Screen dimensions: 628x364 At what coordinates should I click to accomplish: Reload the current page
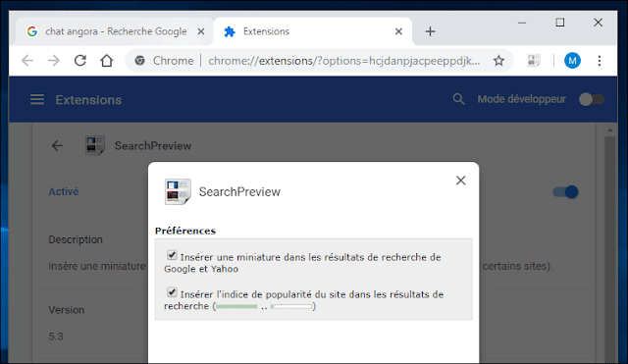pyautogui.click(x=80, y=61)
